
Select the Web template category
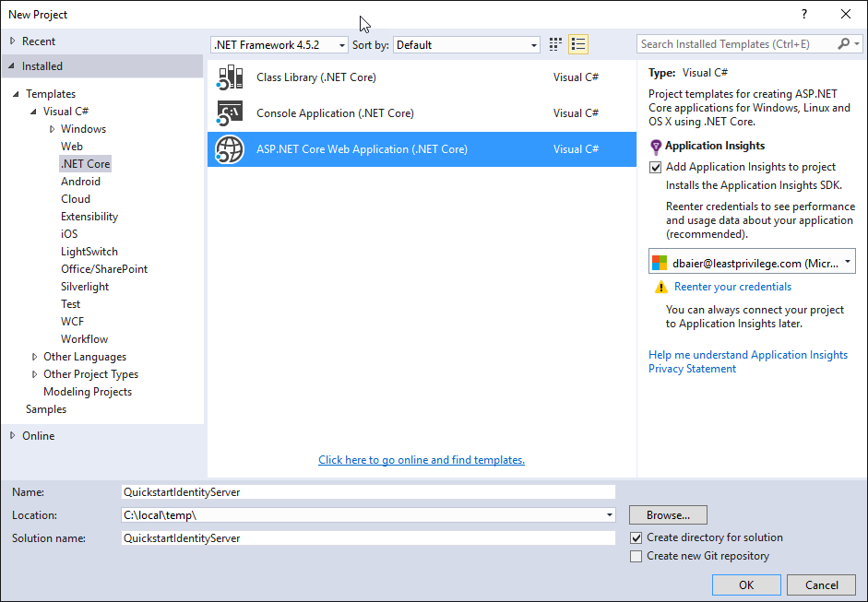(72, 147)
